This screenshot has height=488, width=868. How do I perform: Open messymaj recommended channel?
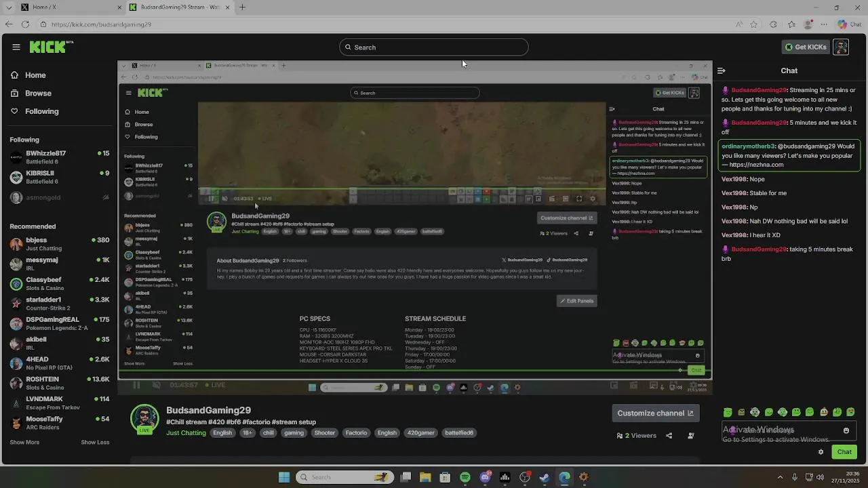[x=60, y=264]
